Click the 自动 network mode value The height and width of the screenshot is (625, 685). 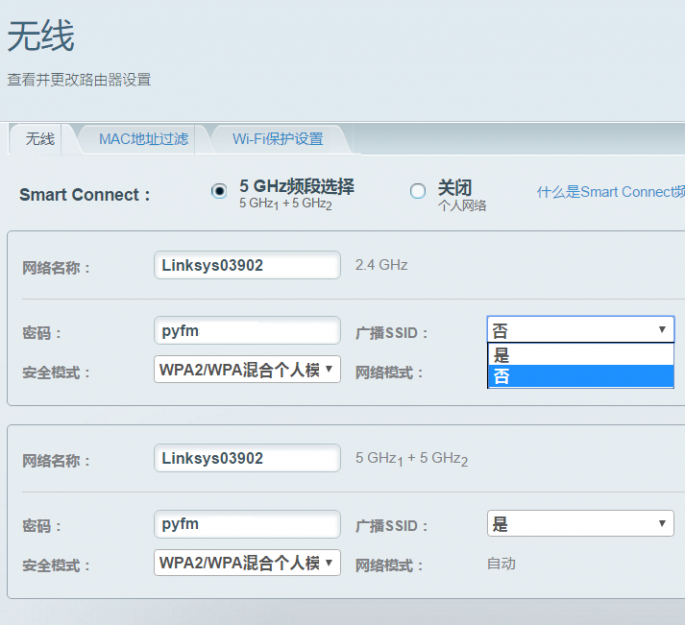point(502,564)
